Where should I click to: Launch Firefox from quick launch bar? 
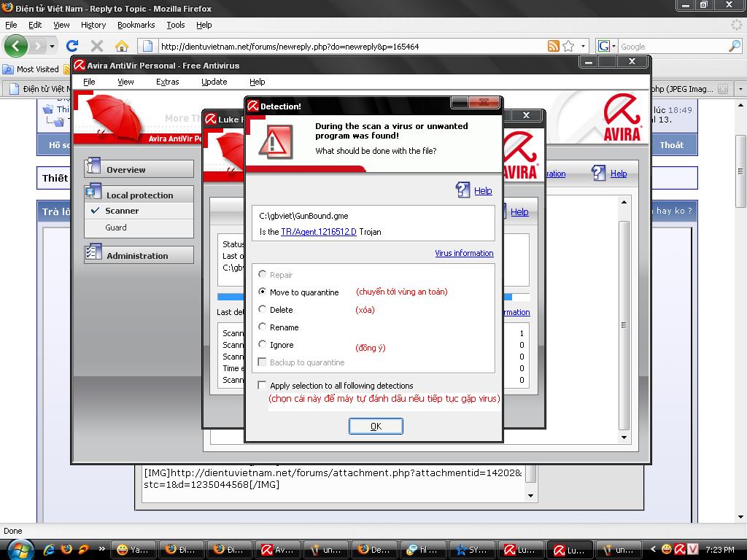[x=66, y=550]
